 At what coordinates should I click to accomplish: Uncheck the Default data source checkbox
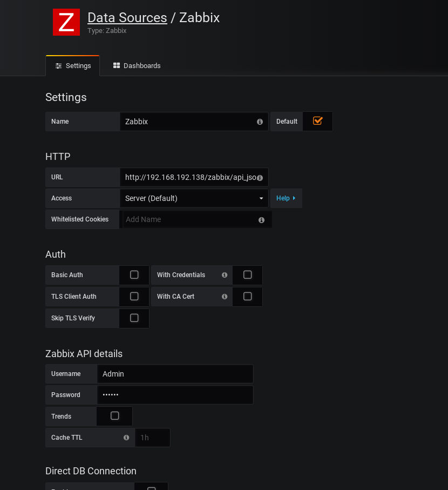point(317,121)
